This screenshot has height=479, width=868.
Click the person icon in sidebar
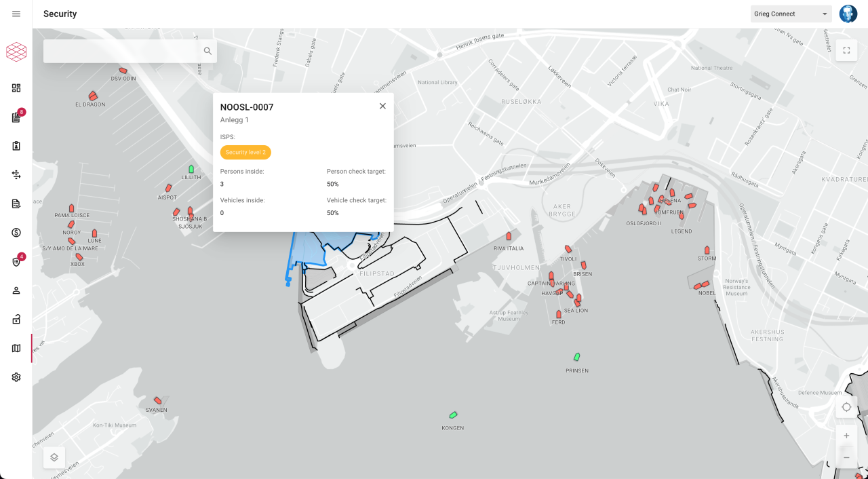point(16,290)
